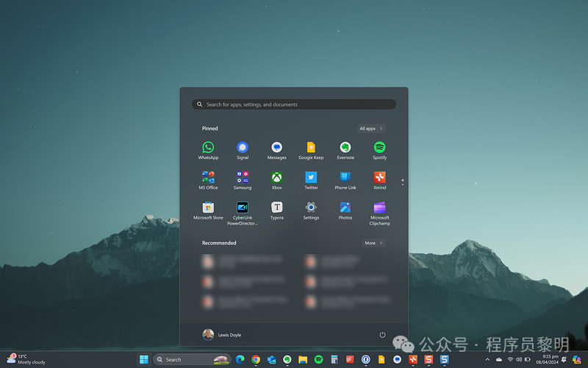Open the Twitter pinned app
Image resolution: width=588 pixels, height=368 pixels.
311,180
